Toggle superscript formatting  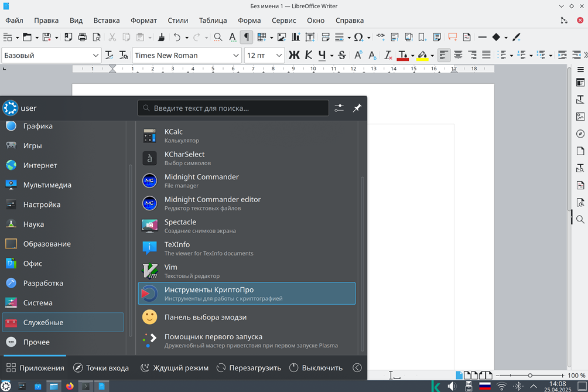click(358, 56)
